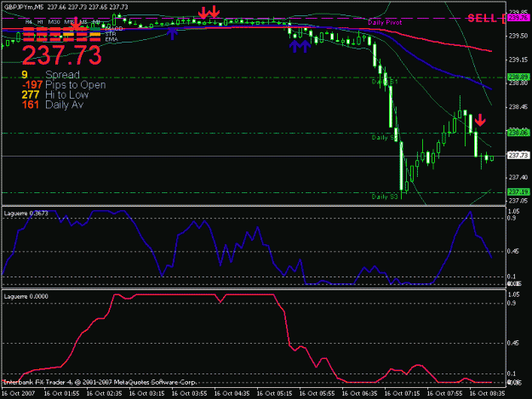Select the left blue buy arrow near 05:15

295,46
